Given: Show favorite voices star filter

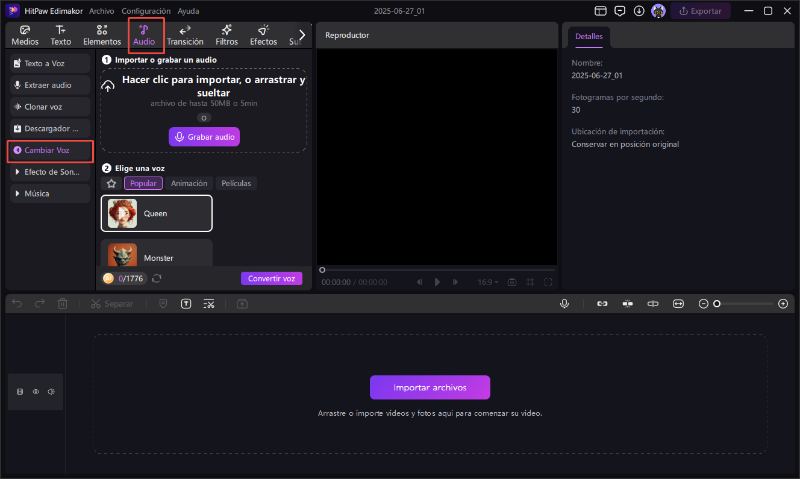Looking at the screenshot, I should [111, 183].
